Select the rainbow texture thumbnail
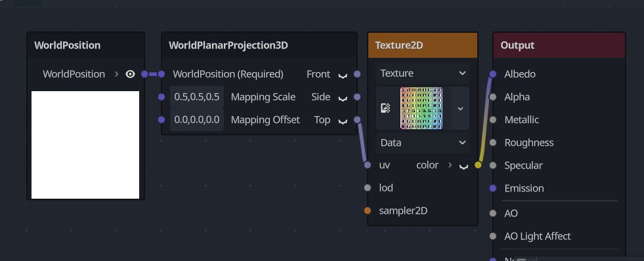644x261 pixels. (421, 108)
